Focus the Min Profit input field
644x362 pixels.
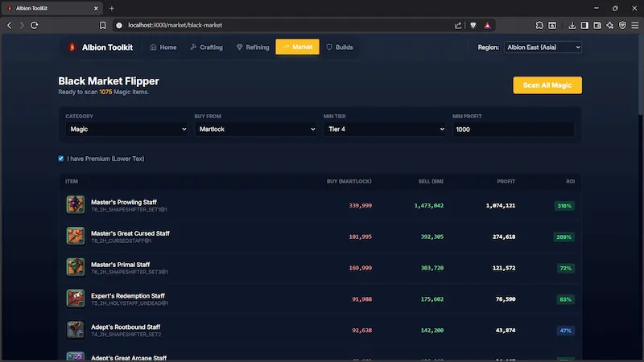point(514,130)
